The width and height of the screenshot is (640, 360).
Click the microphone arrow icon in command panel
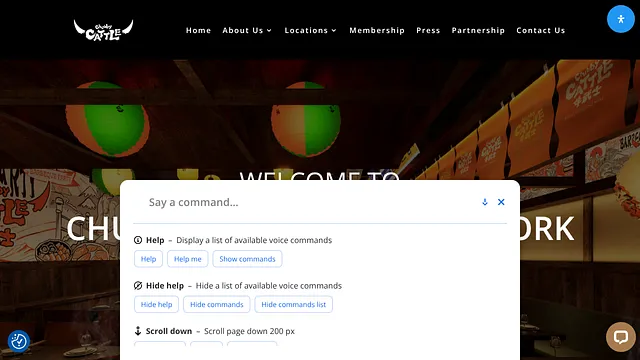(x=484, y=202)
